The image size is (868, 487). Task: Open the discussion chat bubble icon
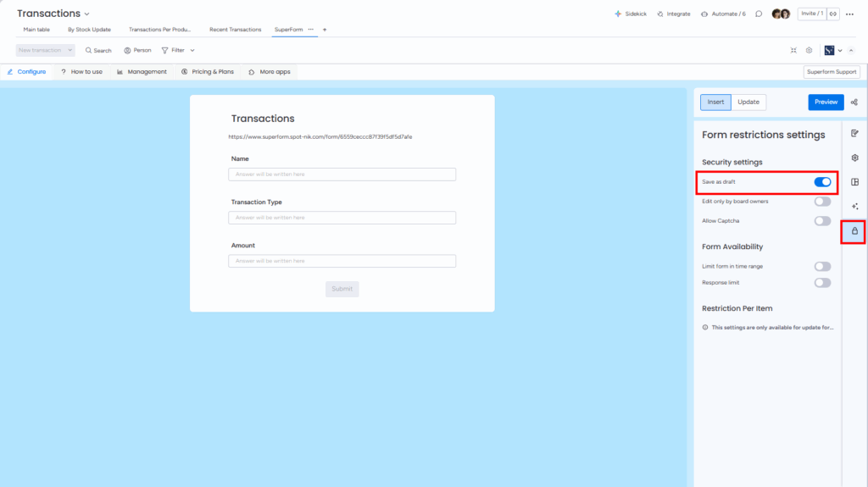(x=759, y=14)
